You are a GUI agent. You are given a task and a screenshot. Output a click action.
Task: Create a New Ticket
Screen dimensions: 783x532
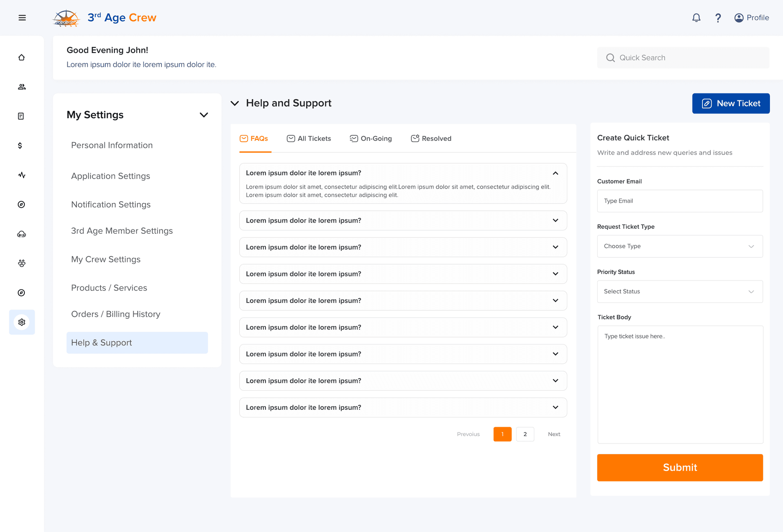click(731, 103)
